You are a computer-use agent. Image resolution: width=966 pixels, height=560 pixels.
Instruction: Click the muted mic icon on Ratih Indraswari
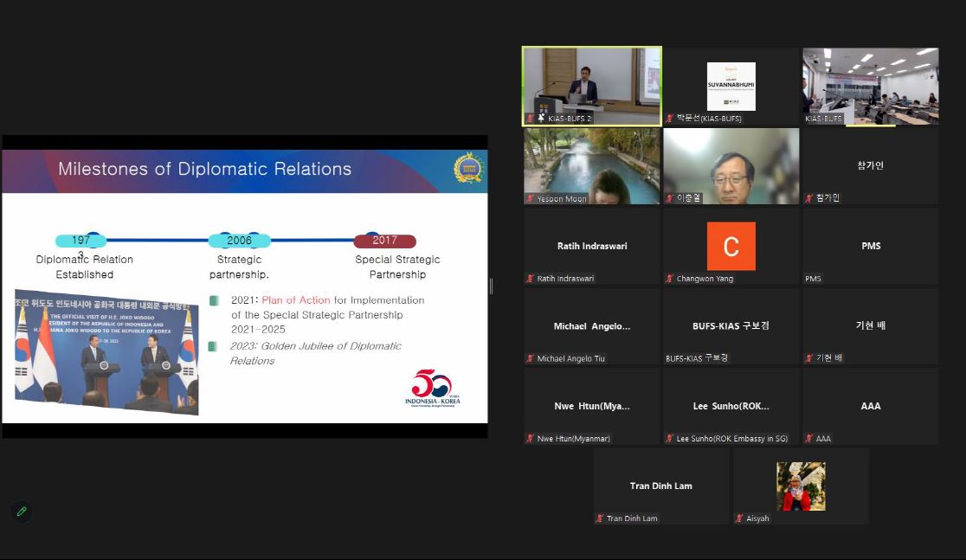point(531,279)
